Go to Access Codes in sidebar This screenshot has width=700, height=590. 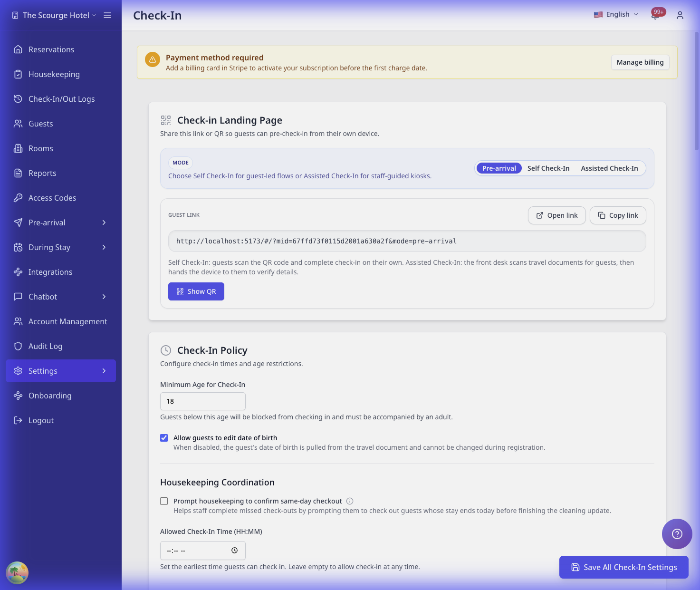point(52,198)
